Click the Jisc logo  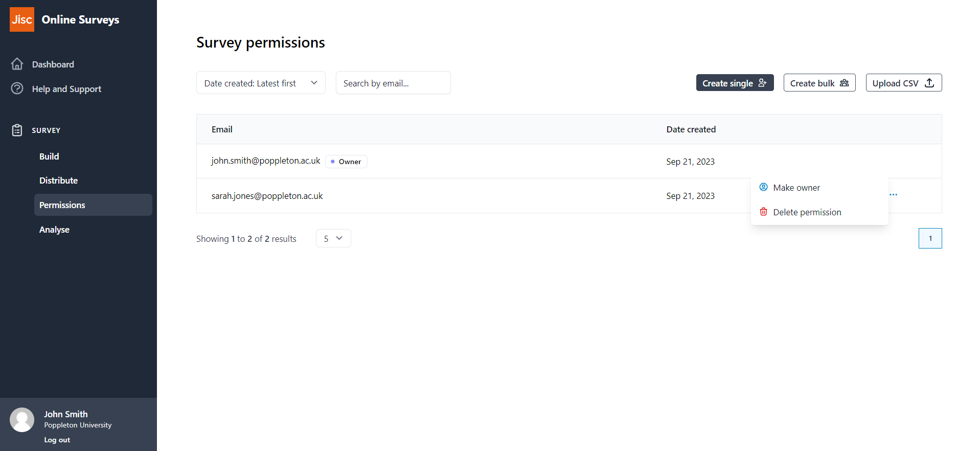click(x=22, y=19)
